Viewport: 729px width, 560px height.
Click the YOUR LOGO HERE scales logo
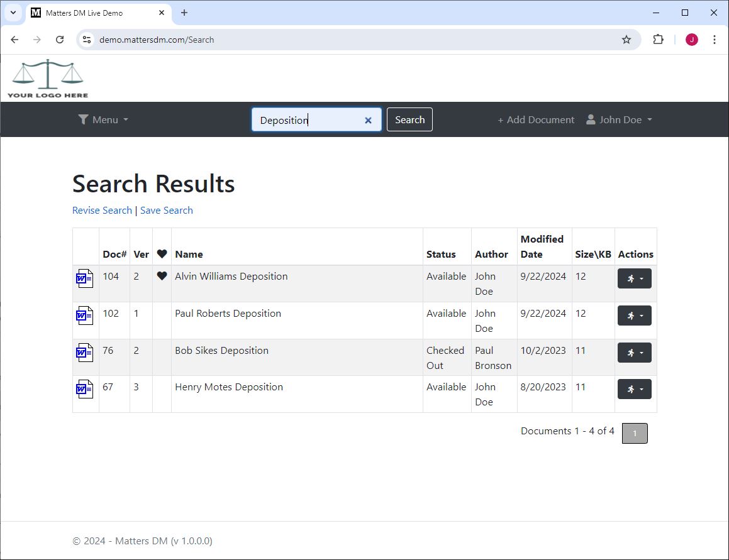48,79
